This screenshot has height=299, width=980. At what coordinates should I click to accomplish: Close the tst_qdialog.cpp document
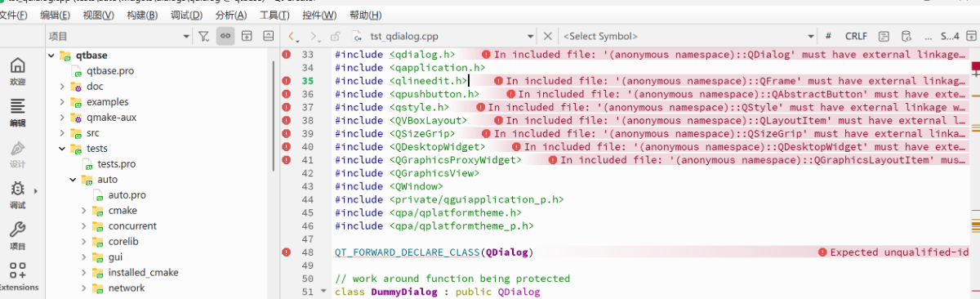pos(548,36)
